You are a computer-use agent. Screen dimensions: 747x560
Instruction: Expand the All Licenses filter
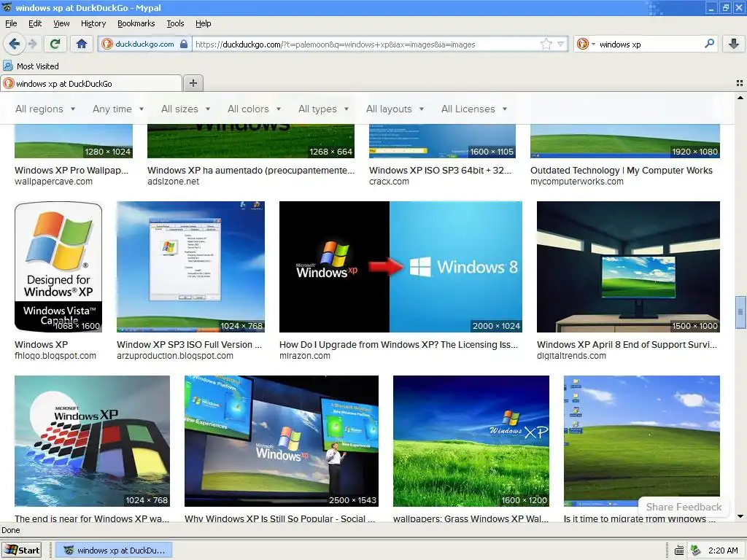(474, 109)
